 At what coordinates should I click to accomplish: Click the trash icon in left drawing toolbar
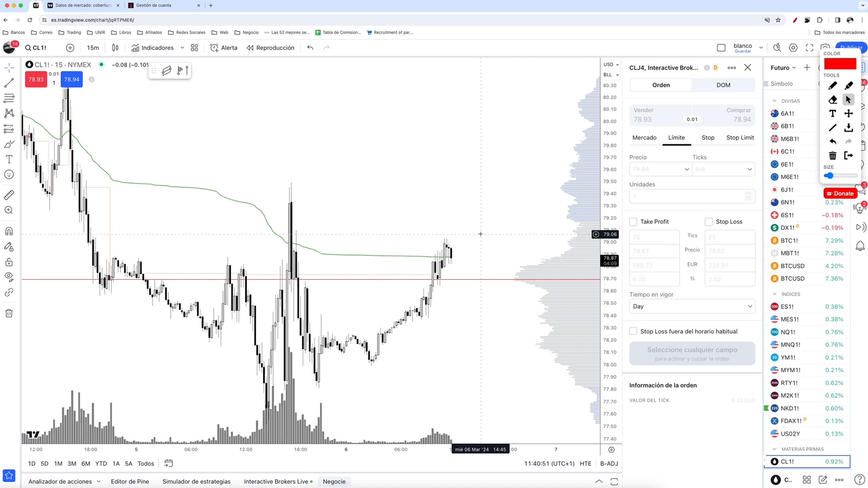(9, 313)
